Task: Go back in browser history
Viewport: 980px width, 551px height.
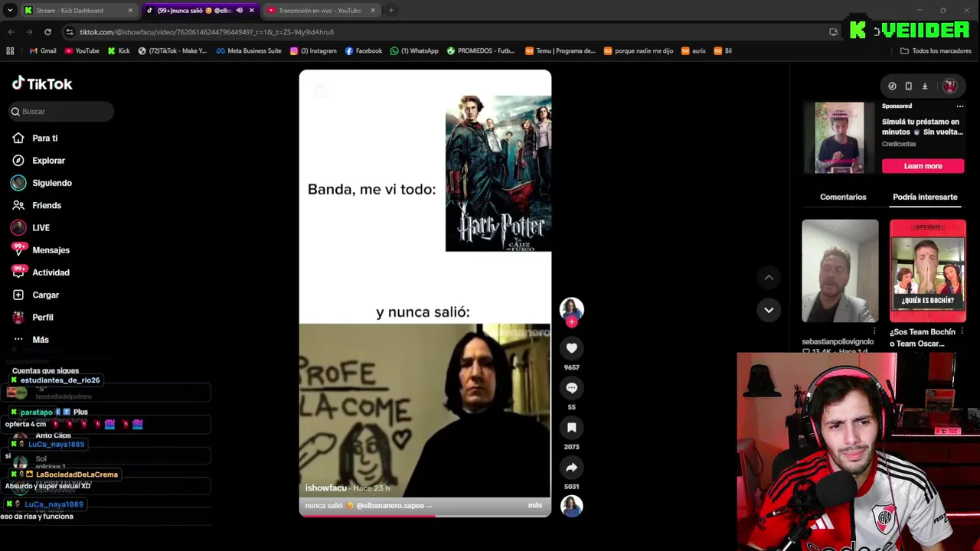Action: [11, 32]
